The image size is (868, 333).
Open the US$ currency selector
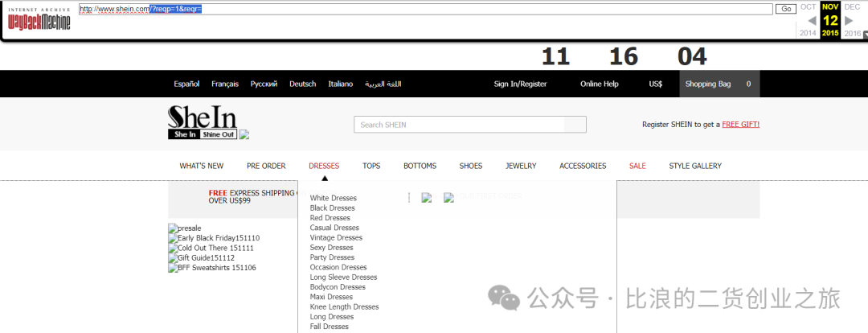(656, 84)
